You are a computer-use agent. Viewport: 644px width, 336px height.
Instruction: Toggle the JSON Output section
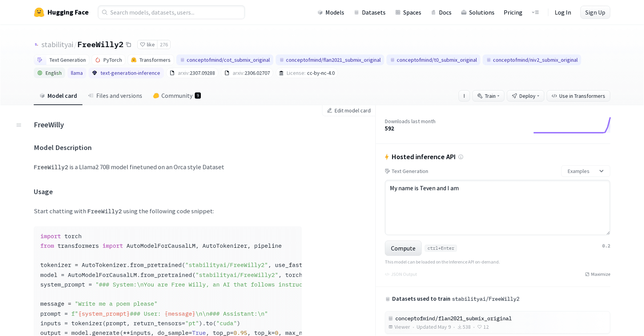click(x=401, y=274)
